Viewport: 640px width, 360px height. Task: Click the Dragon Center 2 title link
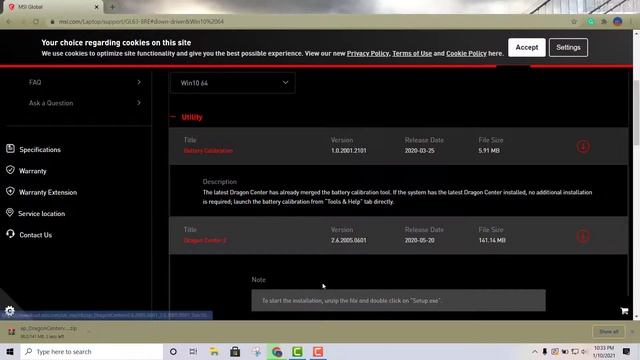click(x=205, y=240)
